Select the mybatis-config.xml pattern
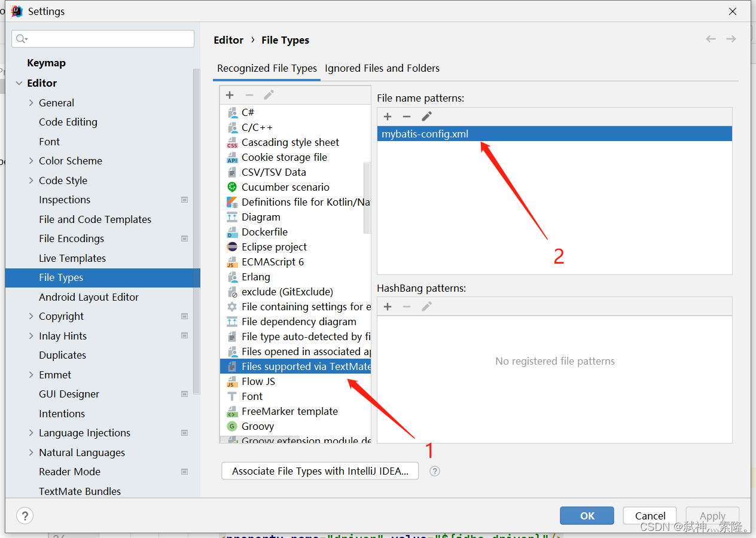This screenshot has width=756, height=538. 554,134
